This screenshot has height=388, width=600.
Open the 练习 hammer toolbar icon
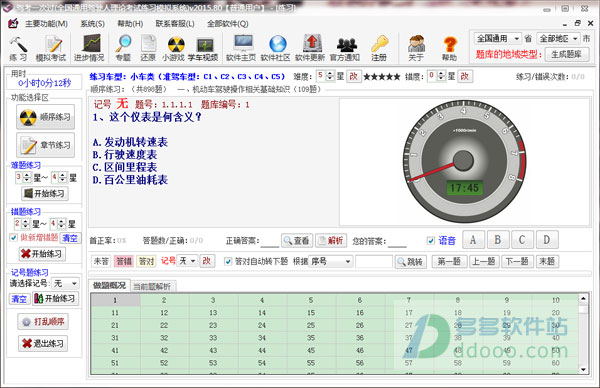18,49
